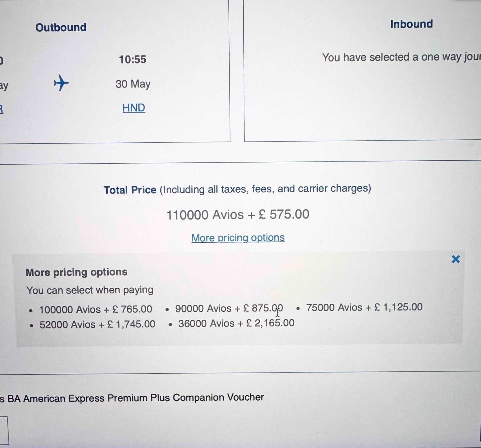Choose the 75000 Avios + £1,125.00 option

pos(364,307)
